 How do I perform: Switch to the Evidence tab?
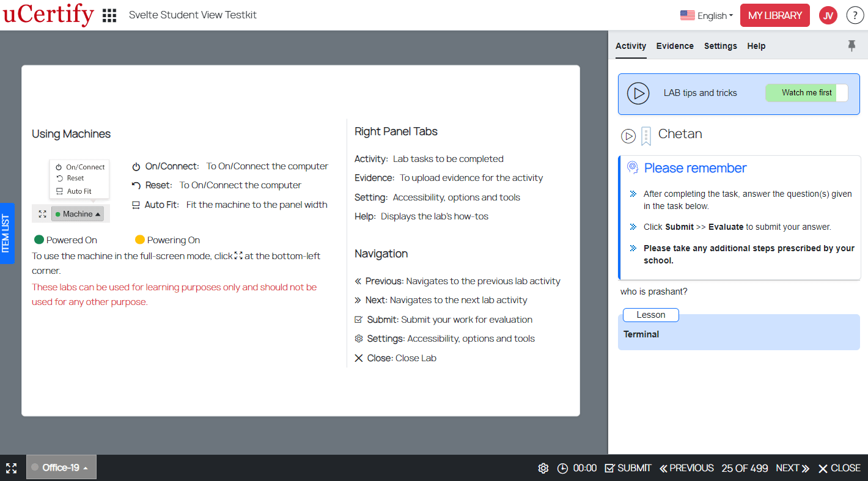click(675, 46)
